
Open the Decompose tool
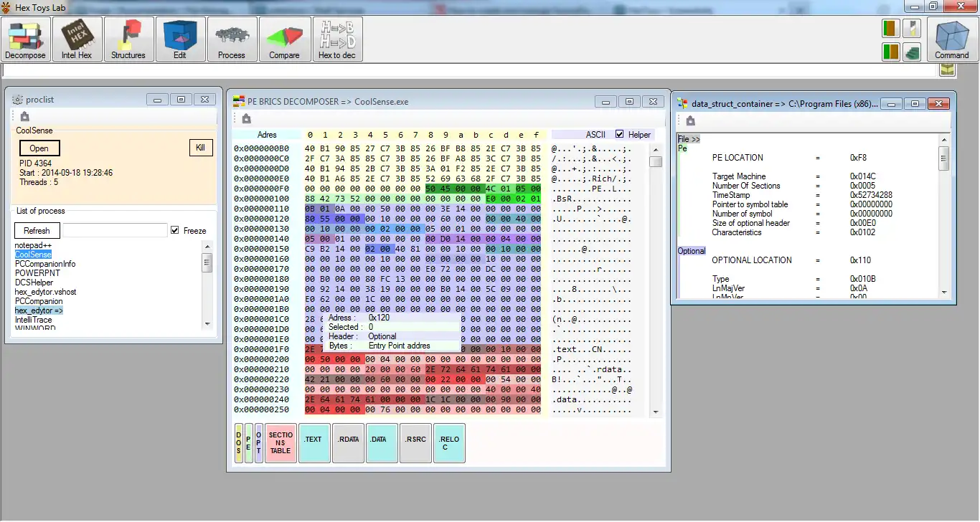[26, 39]
